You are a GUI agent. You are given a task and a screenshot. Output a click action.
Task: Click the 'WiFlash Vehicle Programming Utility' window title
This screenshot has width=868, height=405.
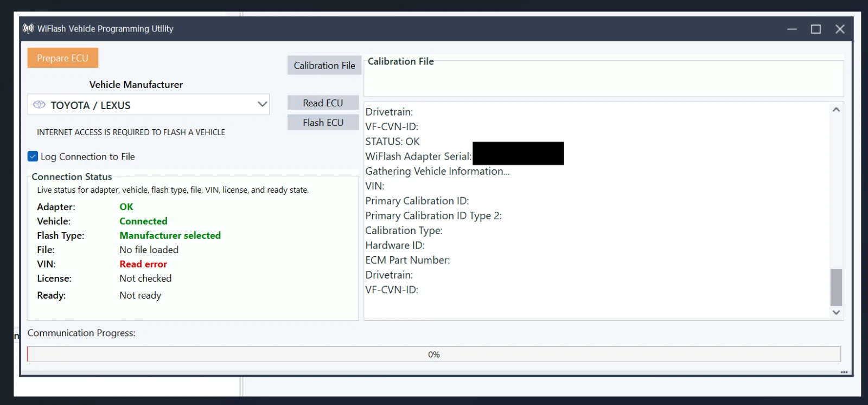[105, 29]
